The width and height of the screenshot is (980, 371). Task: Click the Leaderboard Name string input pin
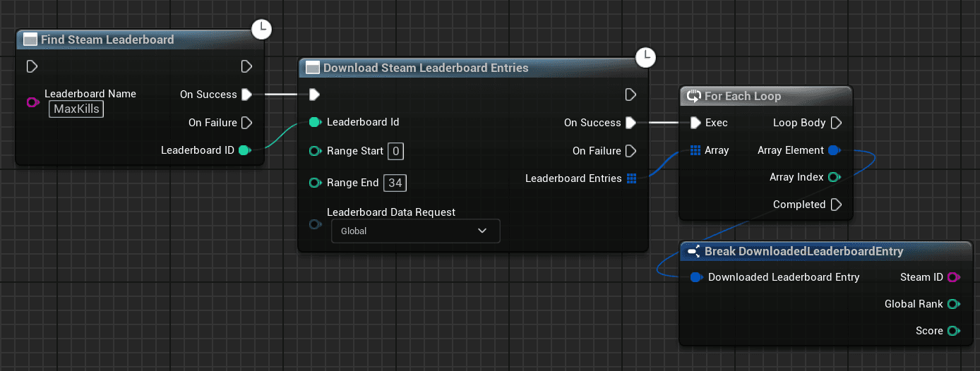(x=32, y=102)
